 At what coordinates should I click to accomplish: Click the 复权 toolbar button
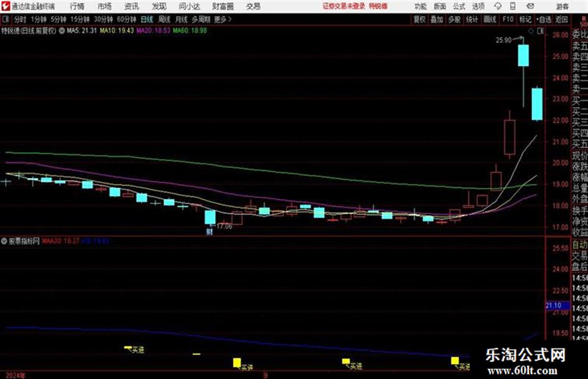pyautogui.click(x=419, y=19)
